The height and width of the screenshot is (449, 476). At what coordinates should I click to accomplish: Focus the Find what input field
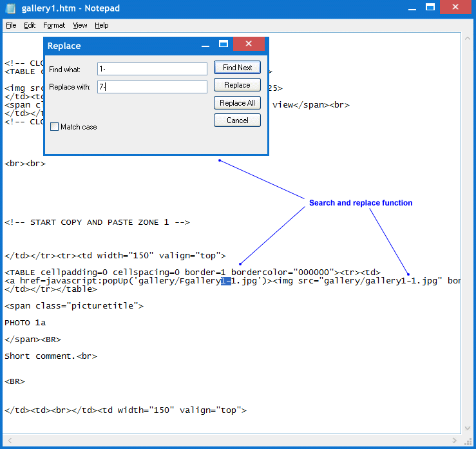tap(152, 69)
